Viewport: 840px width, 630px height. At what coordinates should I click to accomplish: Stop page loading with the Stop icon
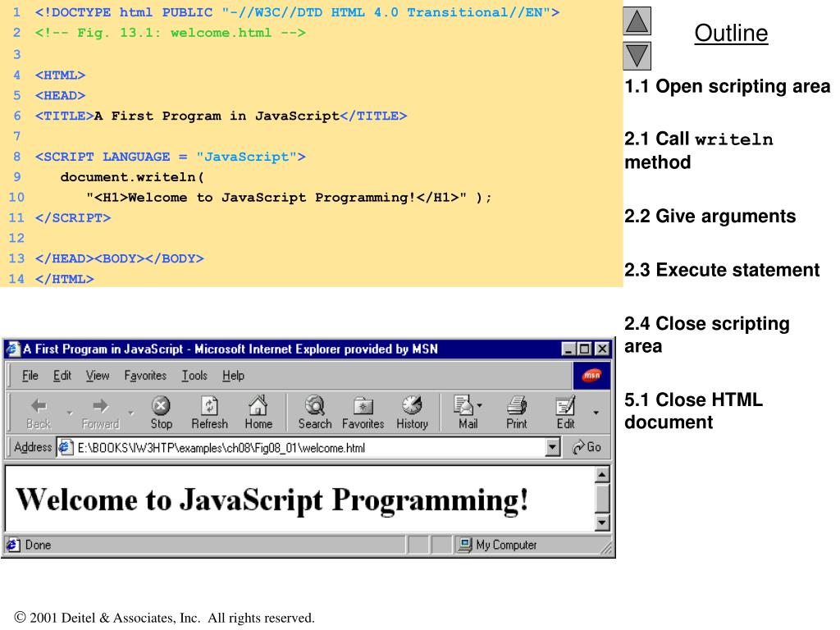[161, 405]
